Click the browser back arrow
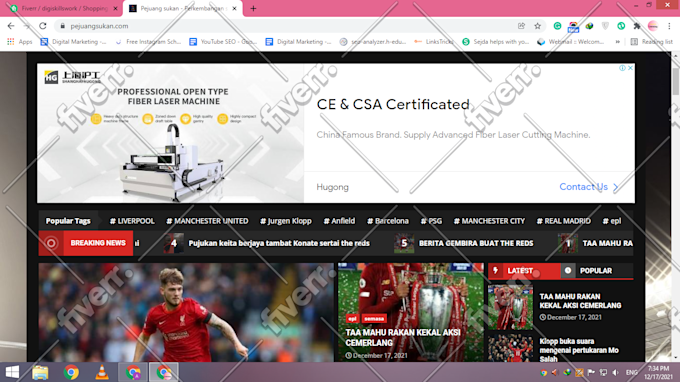Viewport: 680px width, 382px height. 11,26
